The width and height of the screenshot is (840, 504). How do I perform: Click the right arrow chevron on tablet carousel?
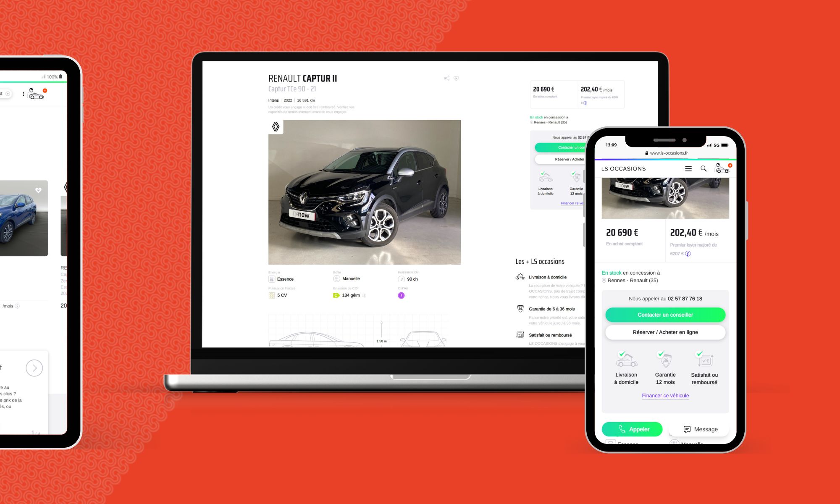coord(34,368)
